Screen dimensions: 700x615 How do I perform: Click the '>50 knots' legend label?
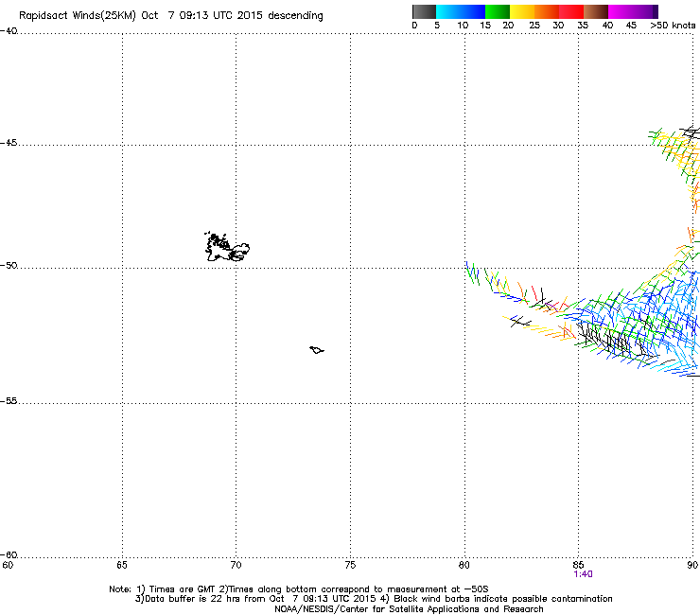coord(673,26)
